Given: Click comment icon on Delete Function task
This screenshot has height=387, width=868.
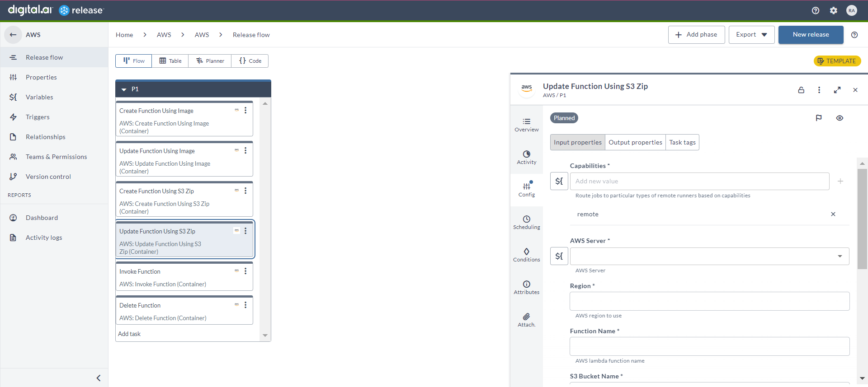Looking at the screenshot, I should pyautogui.click(x=236, y=305).
